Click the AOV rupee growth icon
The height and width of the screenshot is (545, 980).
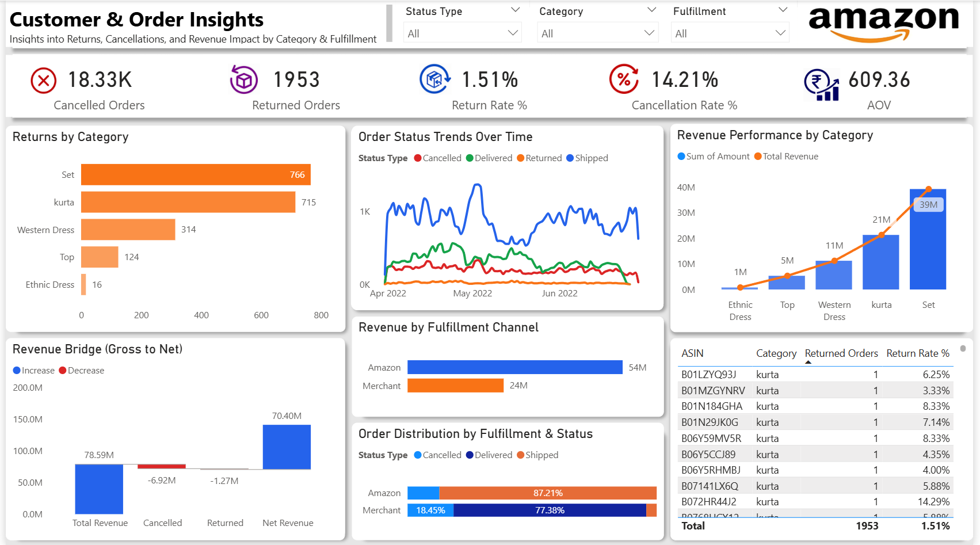click(821, 85)
